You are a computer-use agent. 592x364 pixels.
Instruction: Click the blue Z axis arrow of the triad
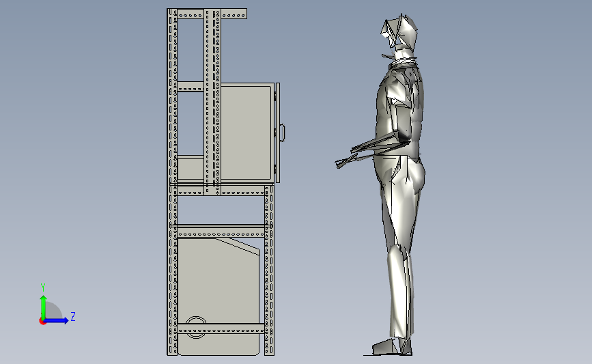click(56, 320)
